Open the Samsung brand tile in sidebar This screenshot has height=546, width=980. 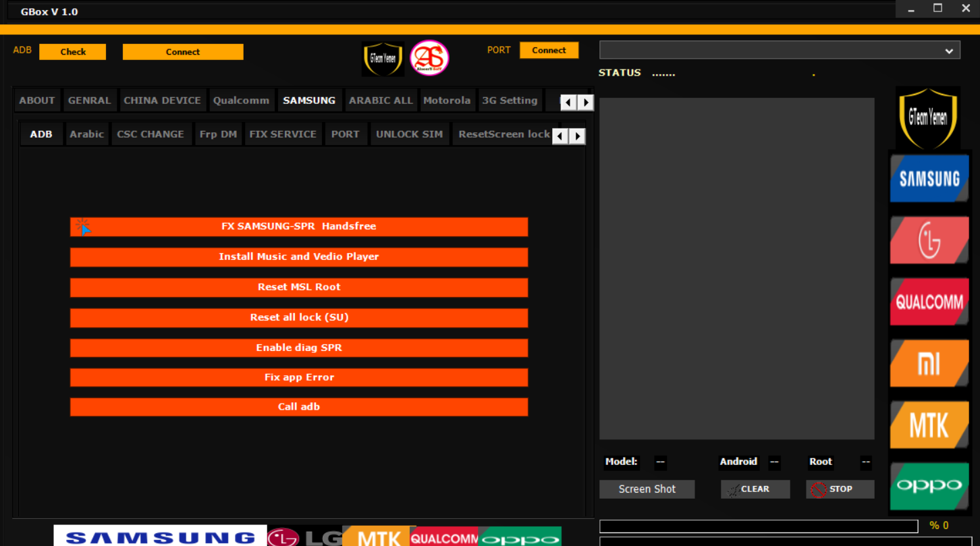(929, 179)
